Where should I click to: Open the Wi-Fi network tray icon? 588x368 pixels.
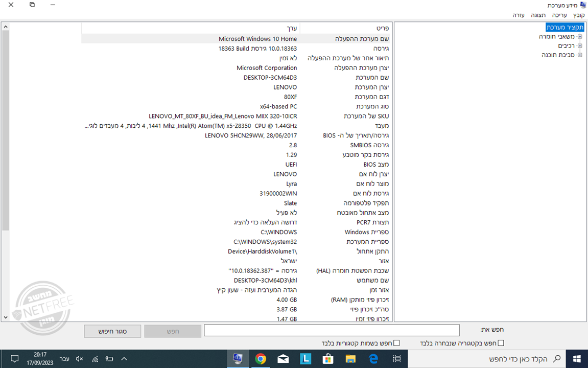coord(95,359)
